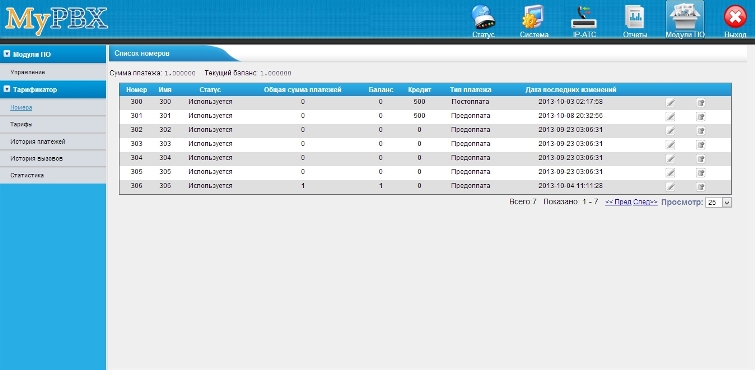The width and height of the screenshot is (755, 370).
Task: Go to next page via След>> link
Action: pos(645,202)
